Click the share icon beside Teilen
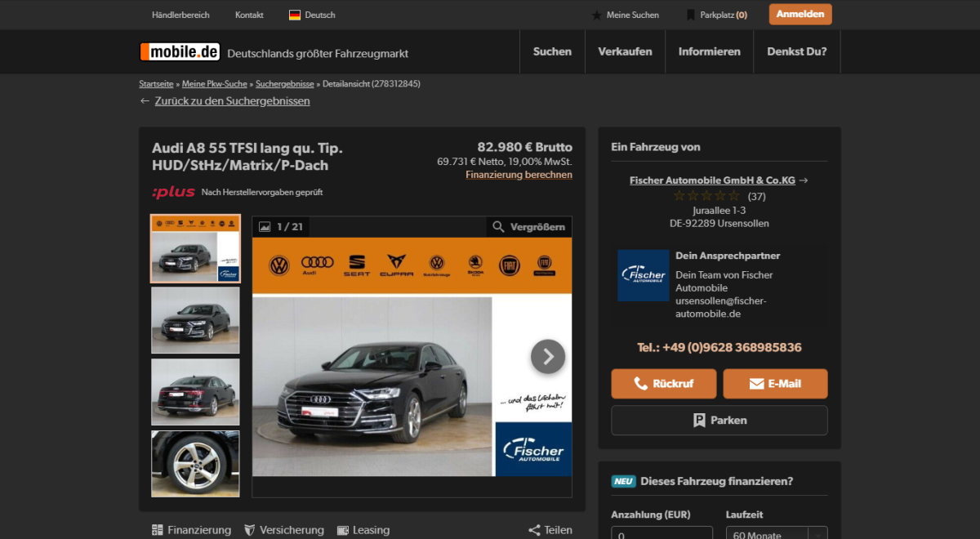 coord(534,530)
